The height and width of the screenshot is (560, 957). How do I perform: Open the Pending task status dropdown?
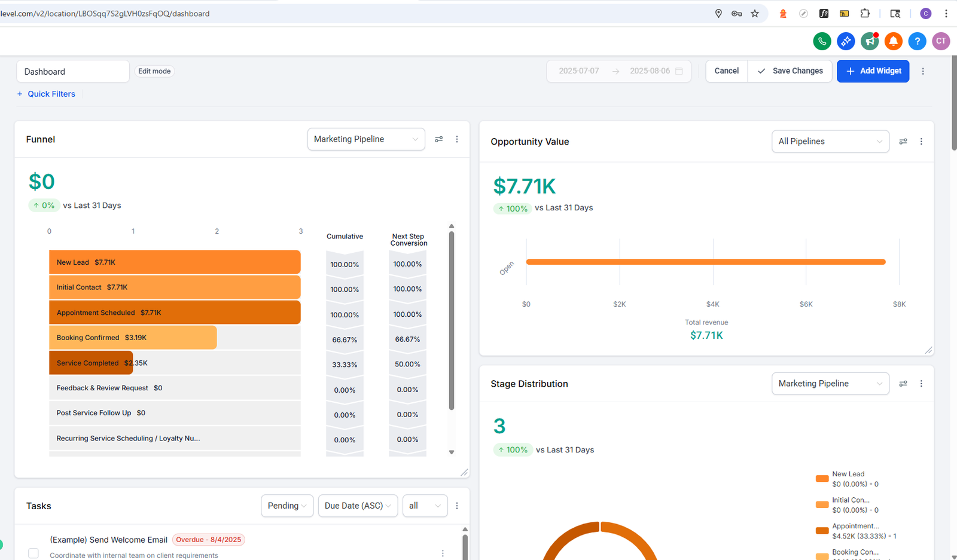pos(287,506)
